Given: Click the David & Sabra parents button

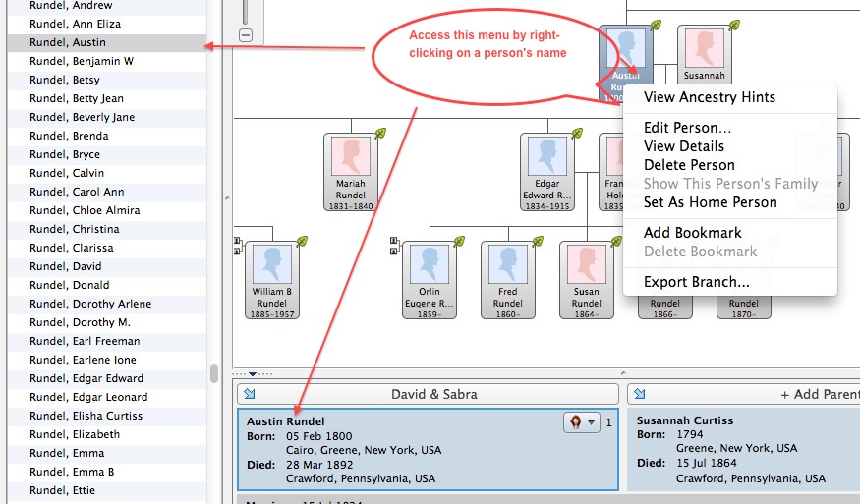Looking at the screenshot, I should (434, 394).
